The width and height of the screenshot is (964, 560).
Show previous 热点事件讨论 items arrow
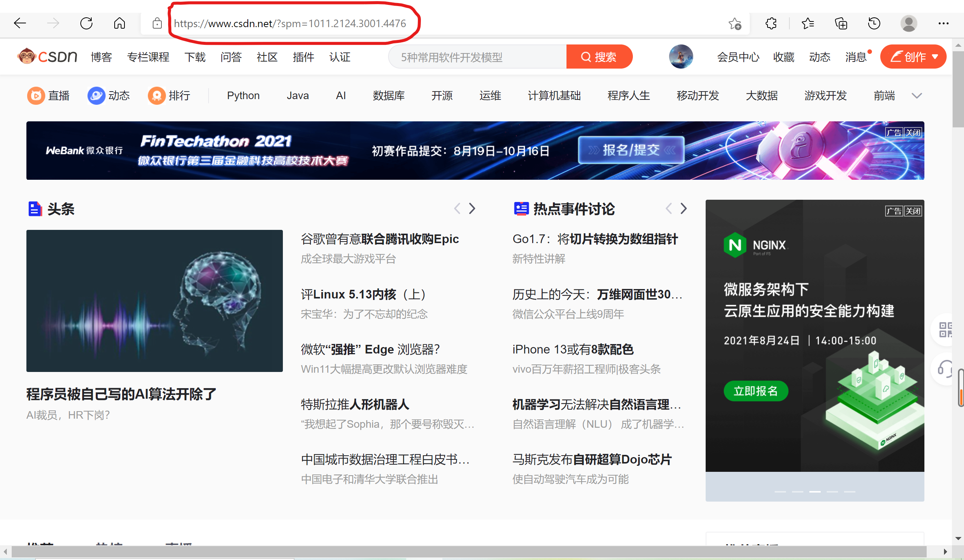pyautogui.click(x=669, y=209)
